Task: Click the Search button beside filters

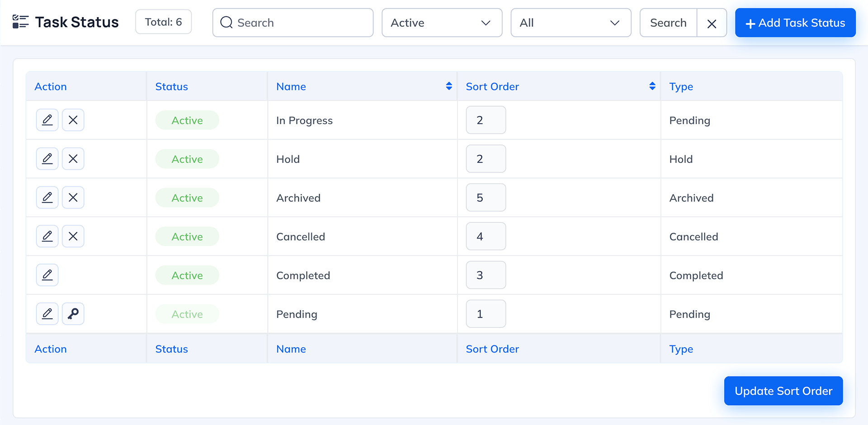Action: 668,23
